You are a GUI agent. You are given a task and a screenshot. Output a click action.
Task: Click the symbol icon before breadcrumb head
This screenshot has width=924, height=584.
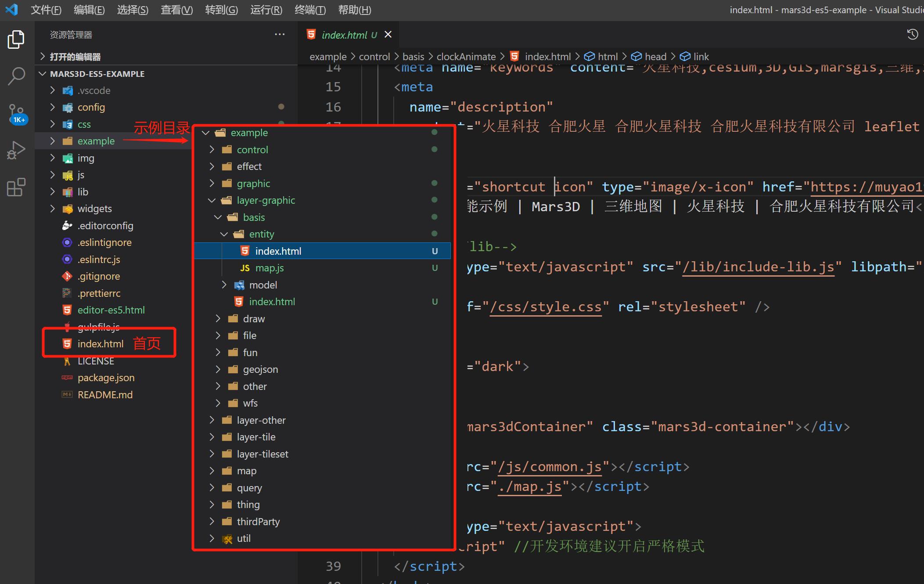click(636, 57)
